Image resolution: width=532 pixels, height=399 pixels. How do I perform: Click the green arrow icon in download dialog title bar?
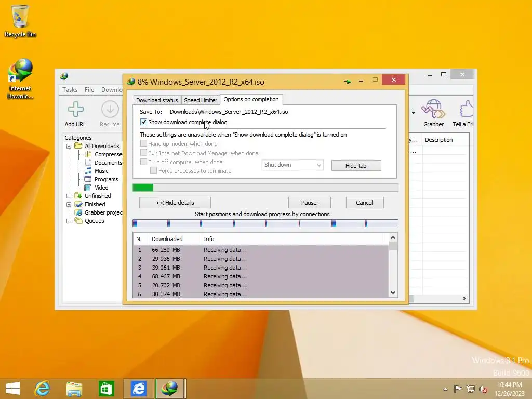347,82
